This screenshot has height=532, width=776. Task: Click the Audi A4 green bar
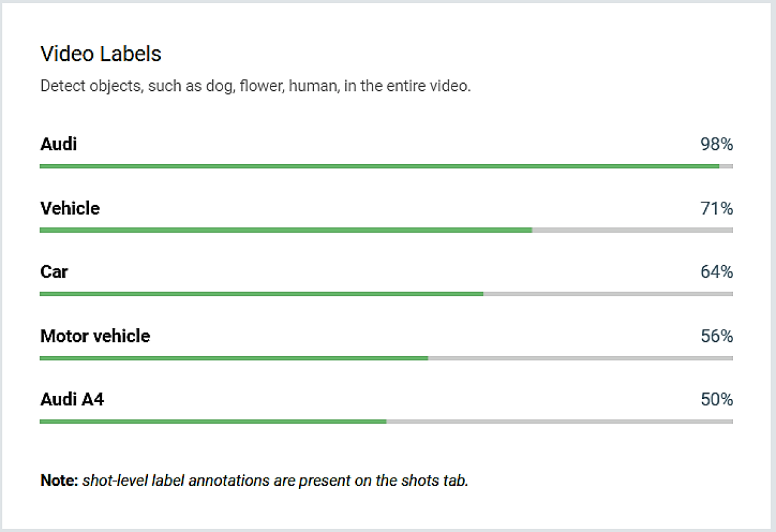213,422
